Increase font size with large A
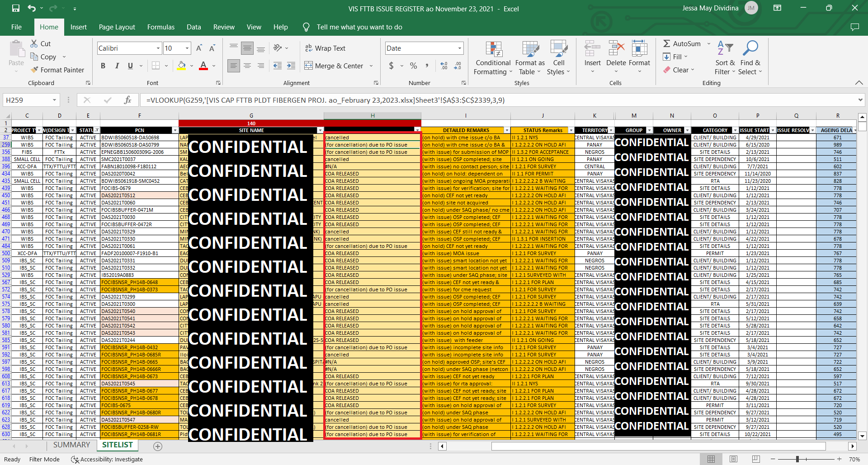The image size is (868, 465). (x=199, y=48)
